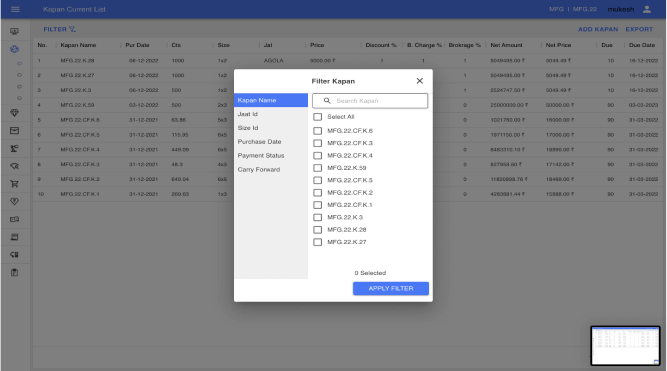Open the diamond sidebar icon
The image size is (667, 371).
point(14,113)
